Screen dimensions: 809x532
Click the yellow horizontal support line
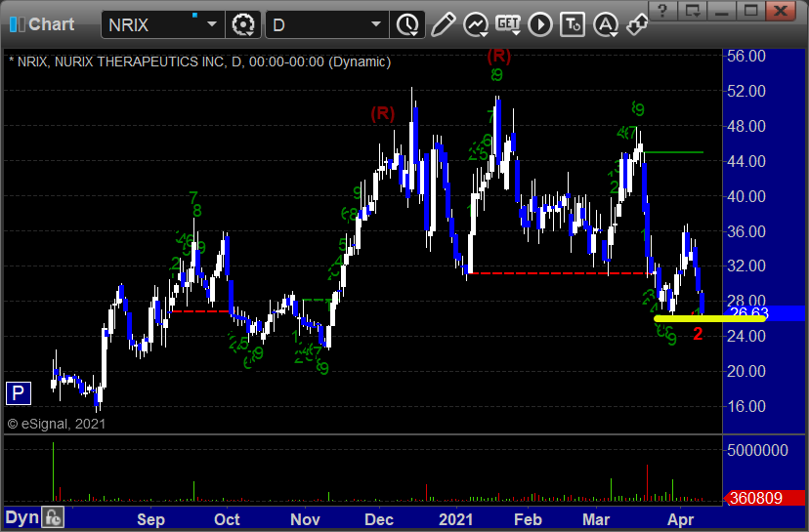coord(709,319)
